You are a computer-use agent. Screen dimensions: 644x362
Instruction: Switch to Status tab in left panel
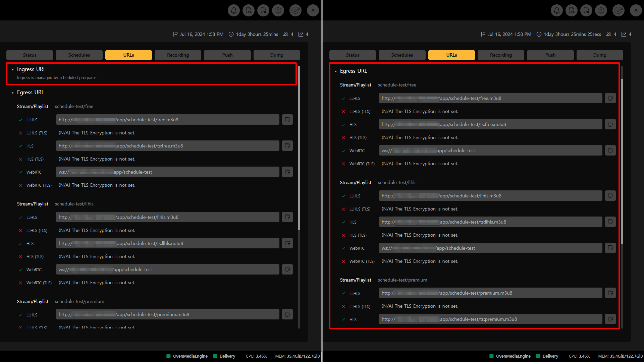click(x=30, y=55)
